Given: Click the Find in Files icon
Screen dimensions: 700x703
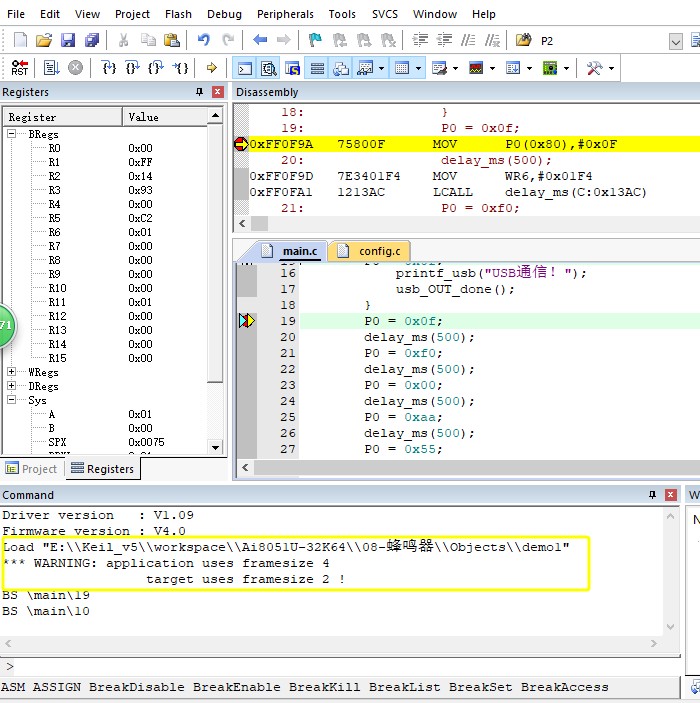Looking at the screenshot, I should pyautogui.click(x=523, y=40).
